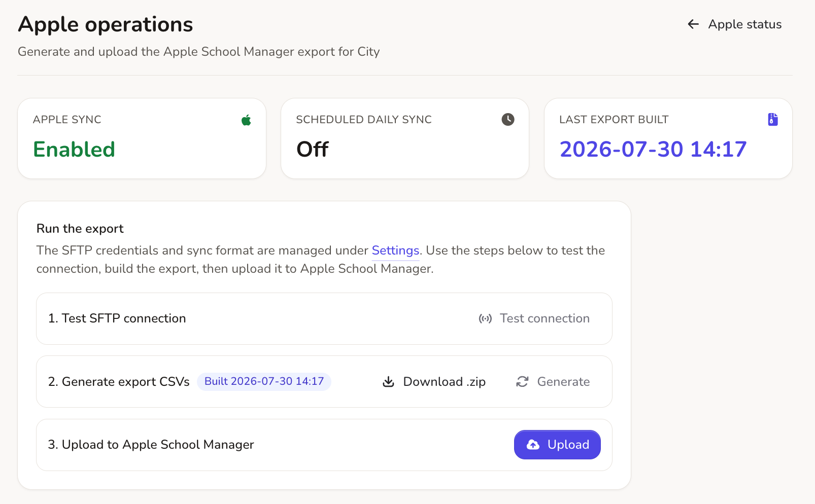Click the 'LAST EXPORT BUILT' card label

pyautogui.click(x=614, y=120)
